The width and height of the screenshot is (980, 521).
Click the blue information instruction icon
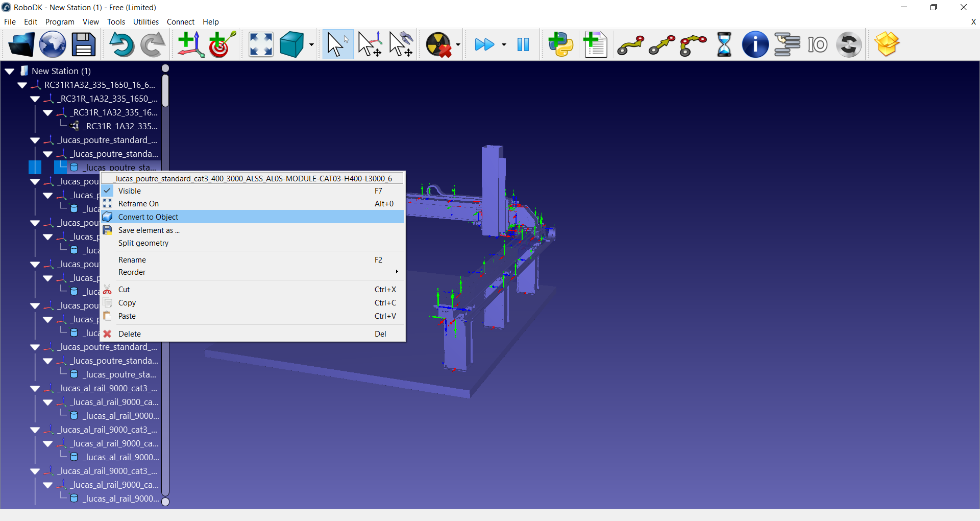755,45
